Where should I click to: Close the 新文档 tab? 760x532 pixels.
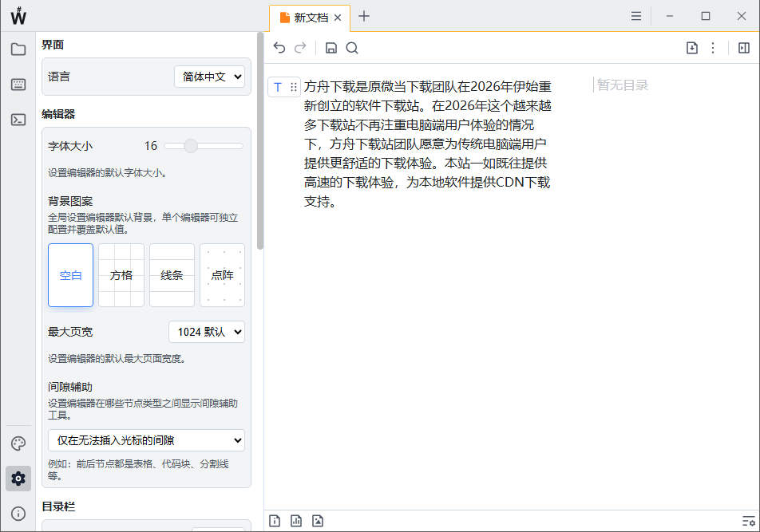(338, 18)
